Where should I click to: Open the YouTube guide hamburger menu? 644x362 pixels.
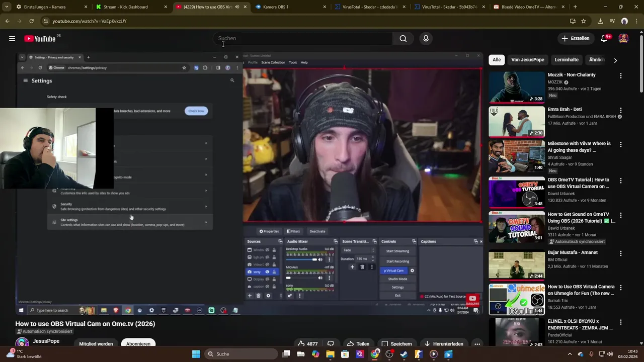(12, 39)
